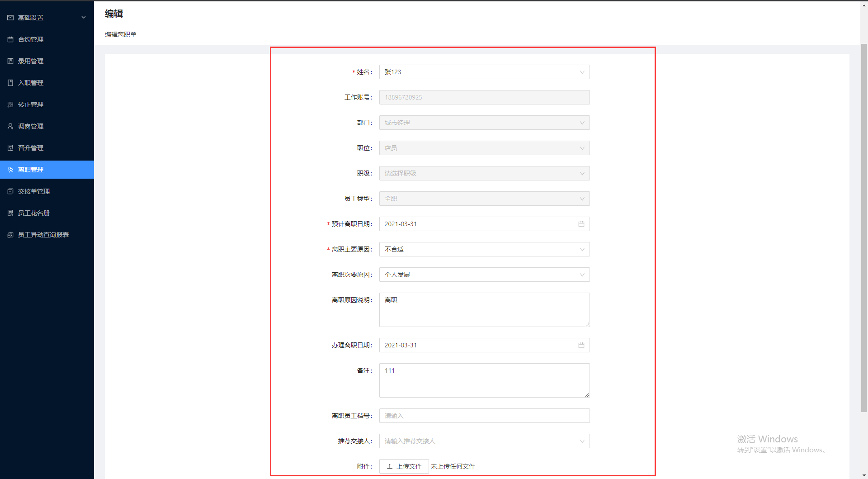Click the 离职员工档号 input field
Viewport: 868px width, 479px height.
(484, 416)
